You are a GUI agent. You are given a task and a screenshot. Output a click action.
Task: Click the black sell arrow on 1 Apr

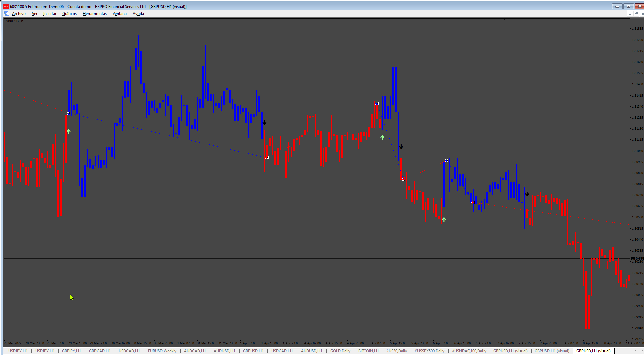coord(264,123)
